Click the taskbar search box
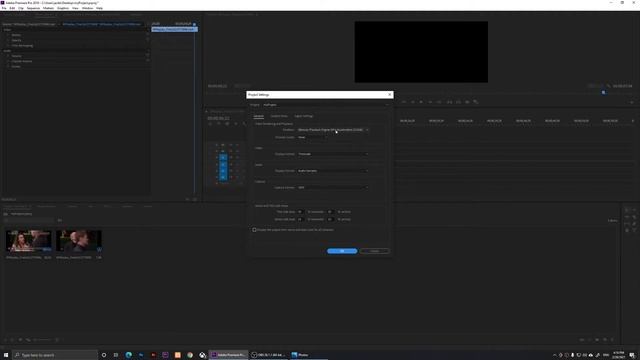 (x=55, y=355)
